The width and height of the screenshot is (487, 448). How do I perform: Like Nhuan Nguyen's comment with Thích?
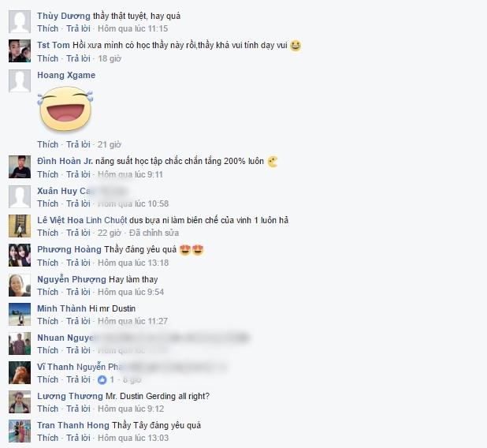click(48, 350)
